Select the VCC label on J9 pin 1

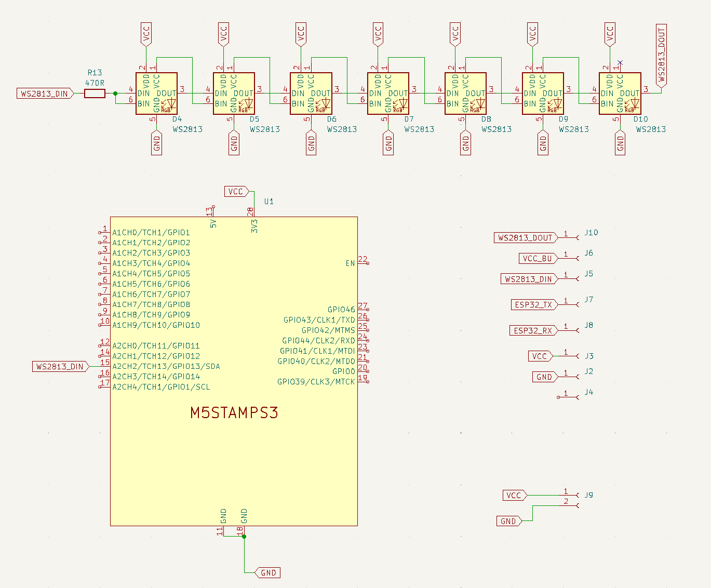pyautogui.click(x=515, y=495)
